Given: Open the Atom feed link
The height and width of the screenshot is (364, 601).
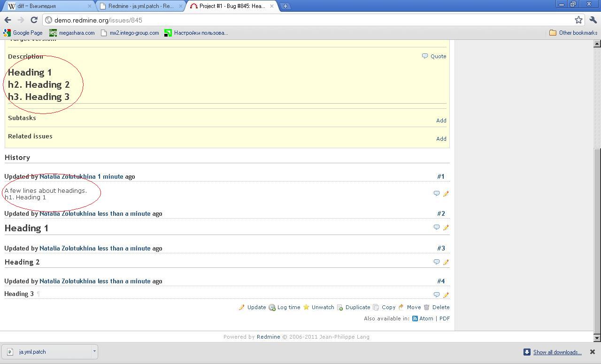Looking at the screenshot, I should click(426, 318).
